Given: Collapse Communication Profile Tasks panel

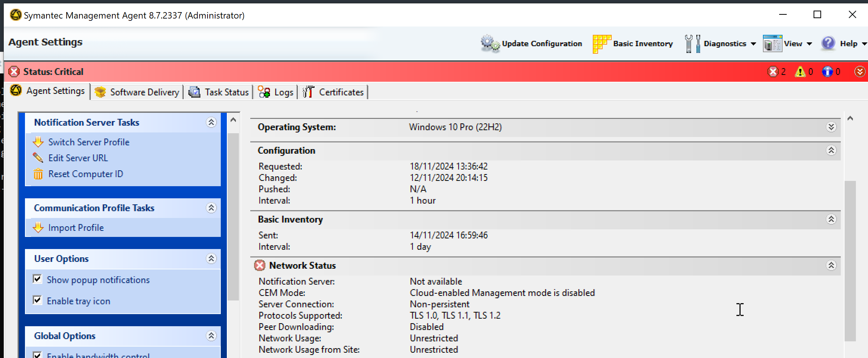Looking at the screenshot, I should (211, 208).
